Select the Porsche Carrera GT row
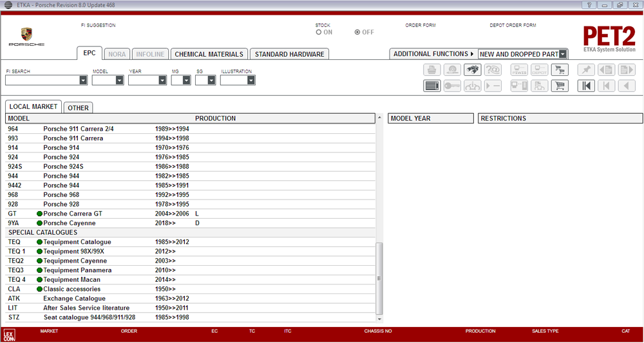Viewport: 644px width, 343px height. (x=190, y=214)
